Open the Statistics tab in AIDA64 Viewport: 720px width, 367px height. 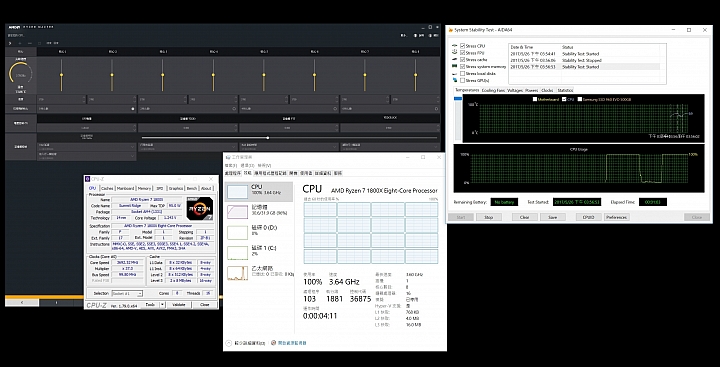565,90
